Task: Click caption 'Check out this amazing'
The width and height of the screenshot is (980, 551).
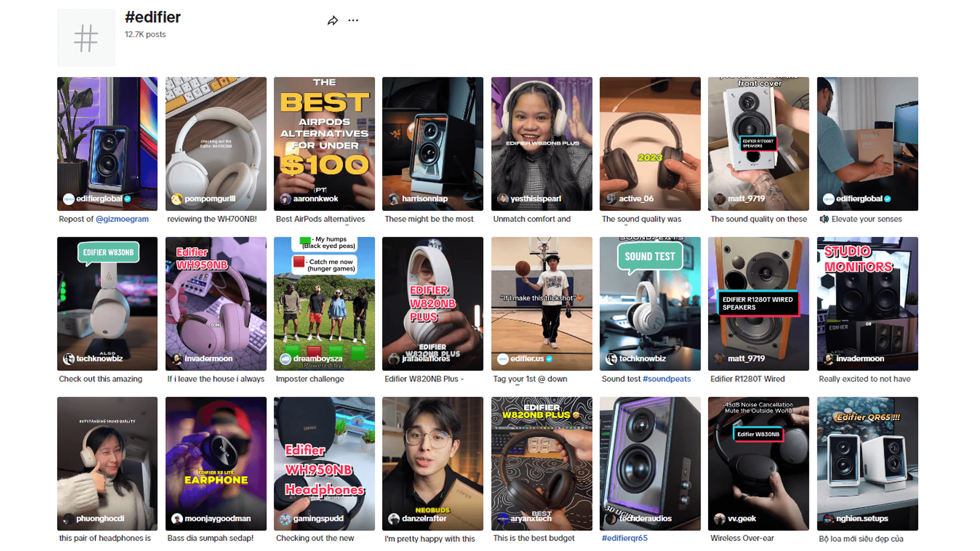Action: point(100,379)
